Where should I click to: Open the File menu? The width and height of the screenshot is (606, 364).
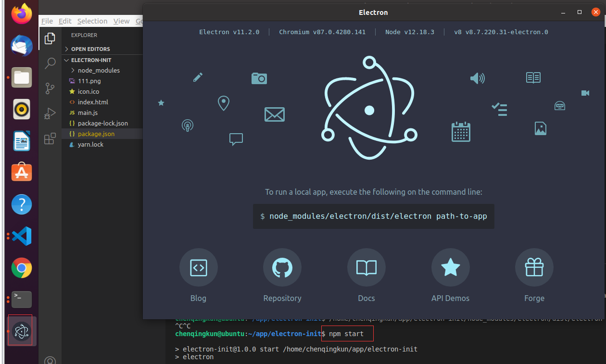[47, 21]
